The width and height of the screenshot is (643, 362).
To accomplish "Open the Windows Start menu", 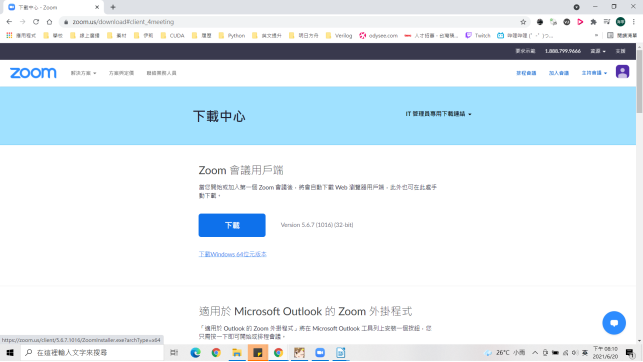I will pos(10,353).
